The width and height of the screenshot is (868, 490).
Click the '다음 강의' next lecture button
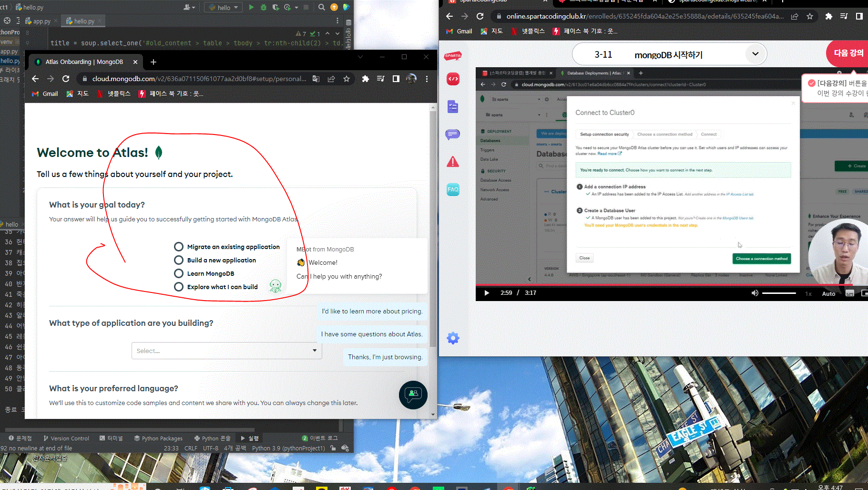pyautogui.click(x=848, y=53)
